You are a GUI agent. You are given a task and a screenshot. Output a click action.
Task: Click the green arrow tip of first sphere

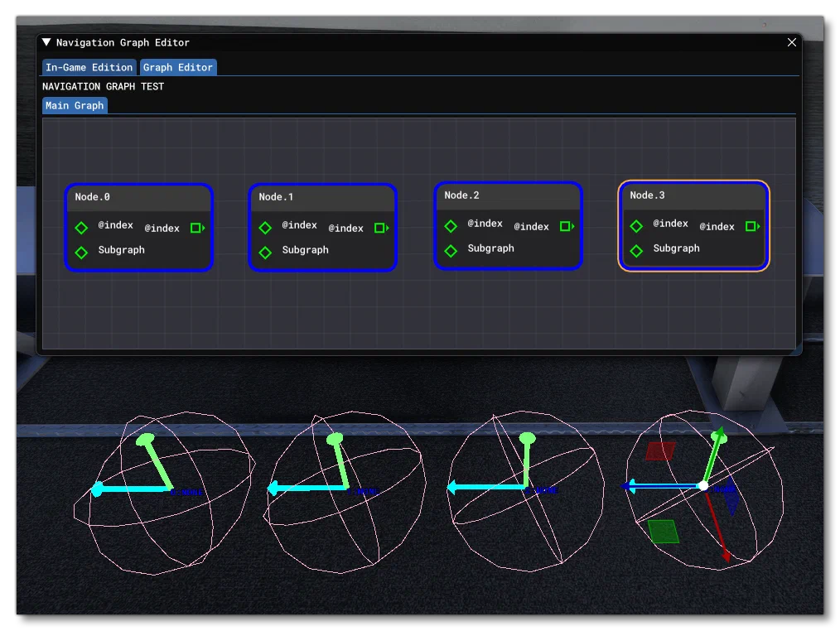point(145,441)
